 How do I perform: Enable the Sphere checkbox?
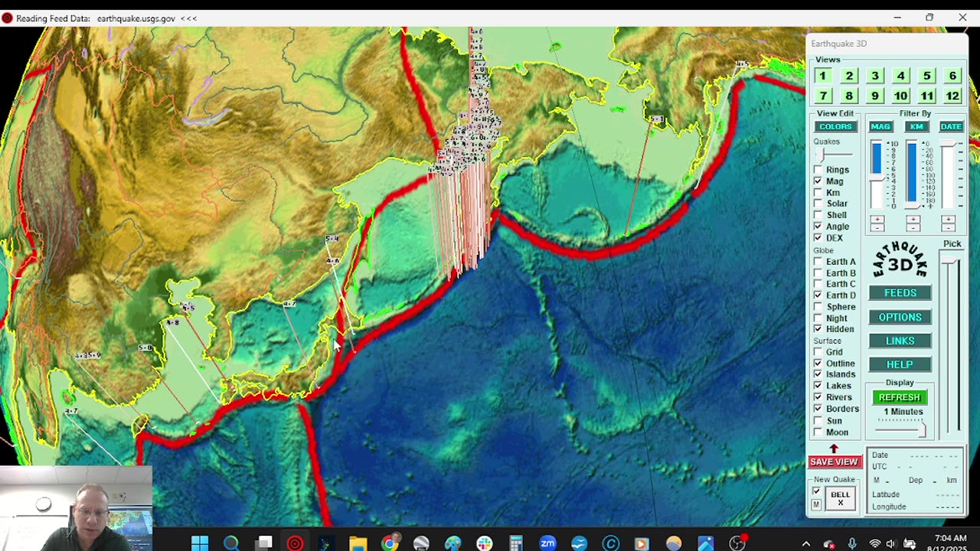coord(818,307)
